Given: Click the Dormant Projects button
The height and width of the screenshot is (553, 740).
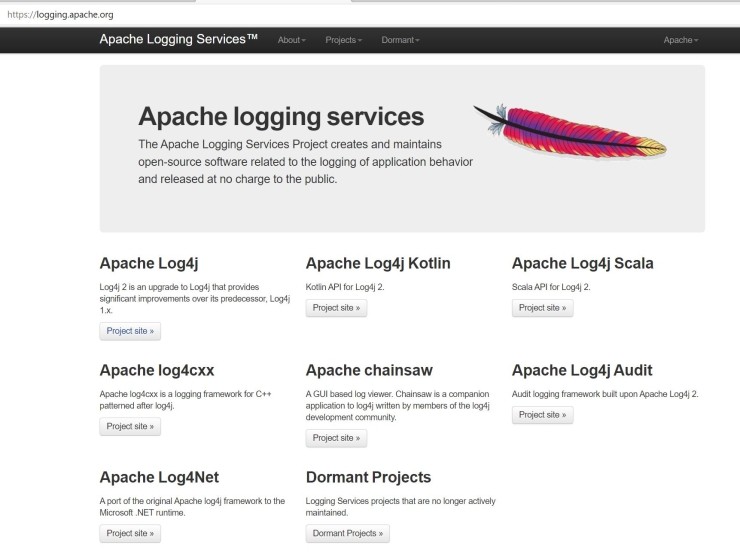Looking at the screenshot, I should pyautogui.click(x=347, y=534).
